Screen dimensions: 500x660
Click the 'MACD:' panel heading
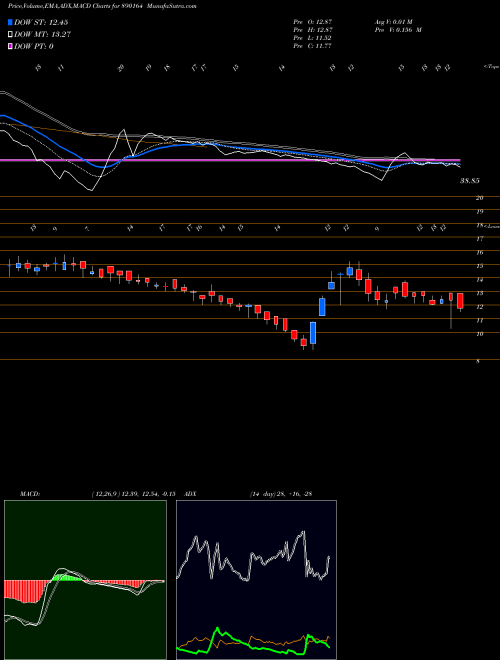[x=29, y=493]
